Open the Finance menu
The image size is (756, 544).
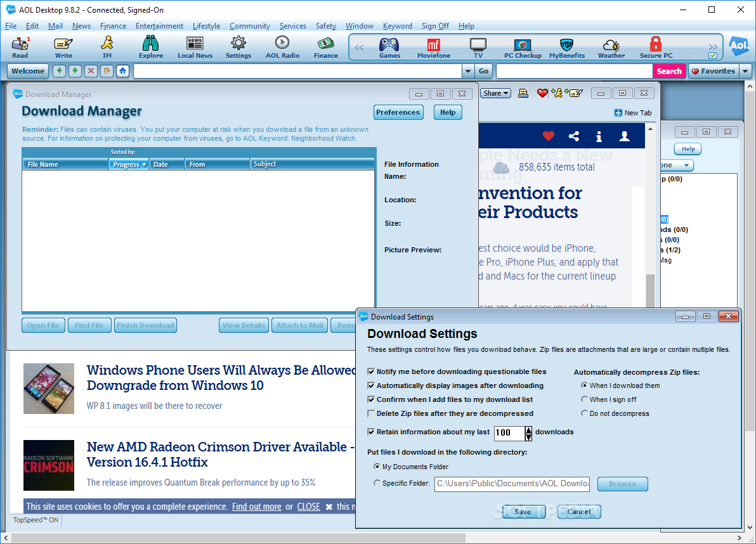(114, 26)
